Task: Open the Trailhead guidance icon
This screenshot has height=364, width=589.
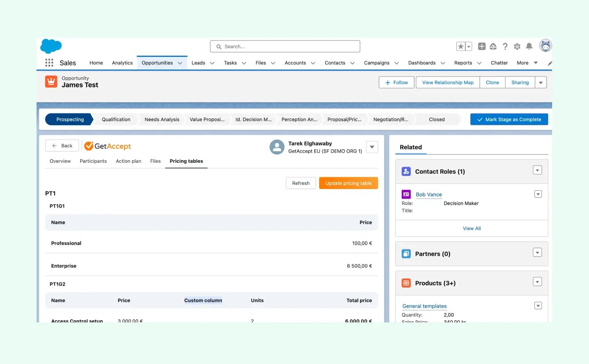Action: click(x=493, y=46)
